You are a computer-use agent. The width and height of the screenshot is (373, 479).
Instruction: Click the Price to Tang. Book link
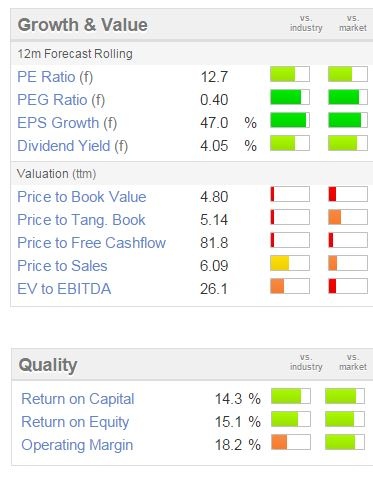(81, 220)
